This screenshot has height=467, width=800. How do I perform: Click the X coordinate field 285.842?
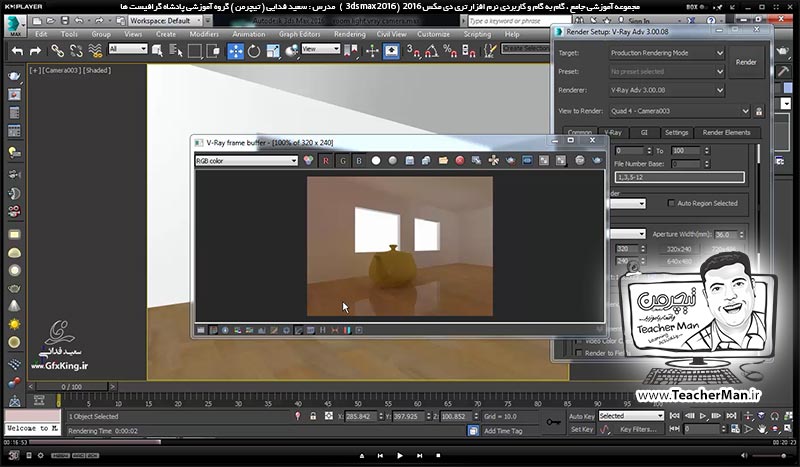(361, 416)
